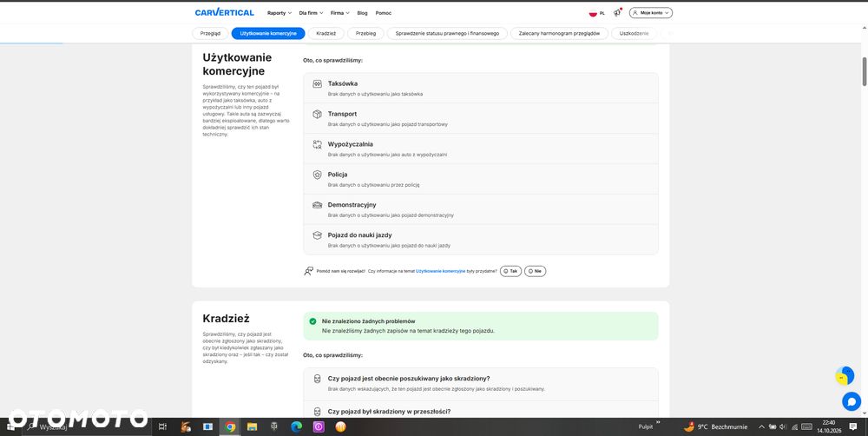Click the volume icon in system tray
The width and height of the screenshot is (868, 436).
pos(783,426)
